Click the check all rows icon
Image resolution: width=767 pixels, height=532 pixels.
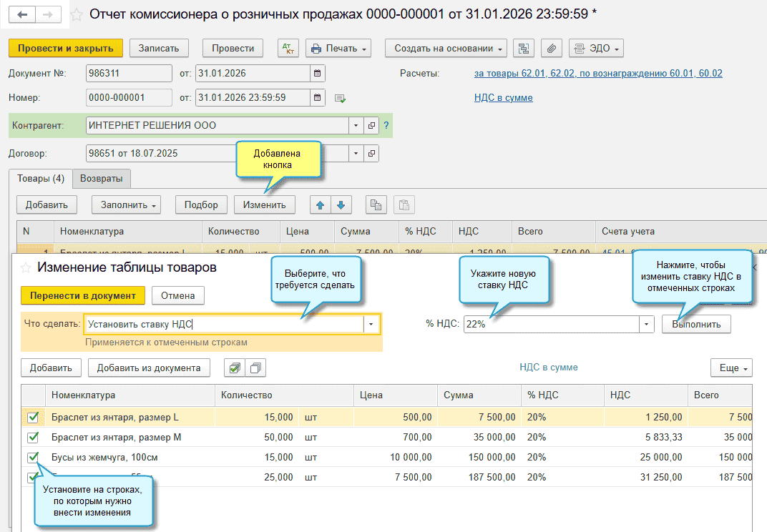(233, 368)
